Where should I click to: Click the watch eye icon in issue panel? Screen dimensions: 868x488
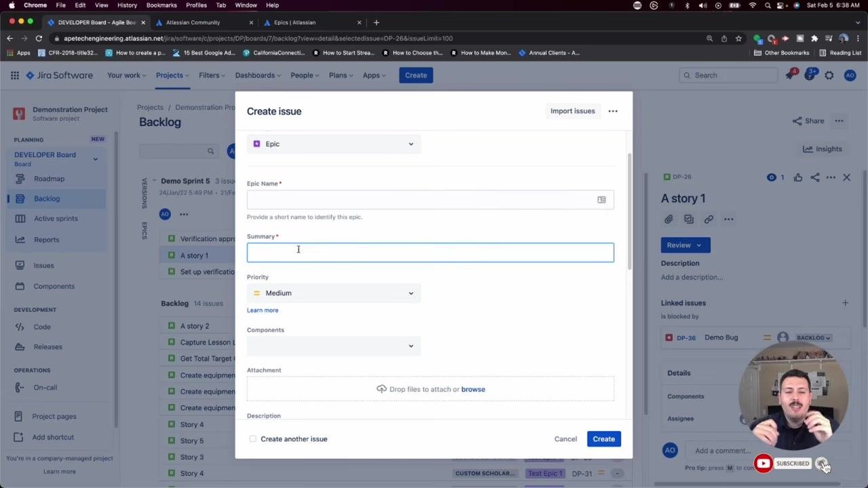pyautogui.click(x=772, y=178)
